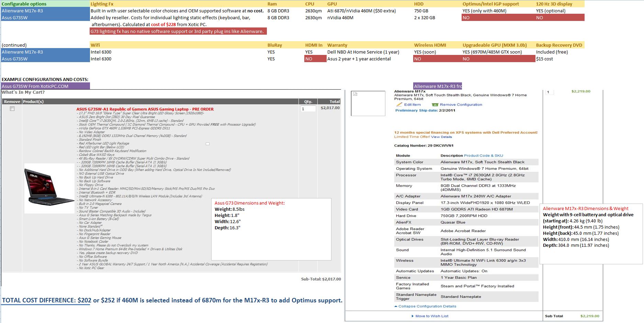The height and width of the screenshot is (323, 644).
Task: Select the 'Warranty' column header cell
Action: [x=370, y=45]
